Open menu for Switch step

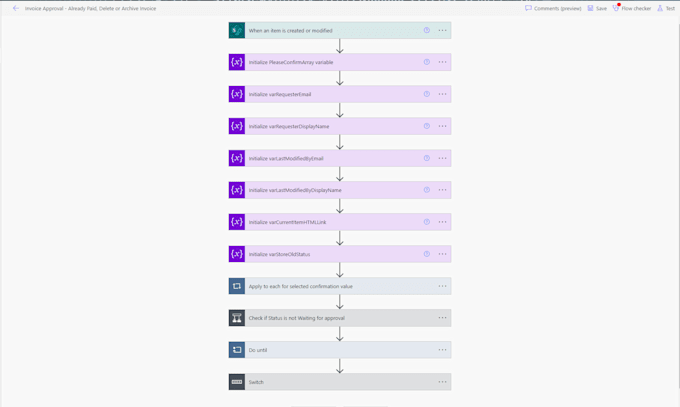pos(442,382)
